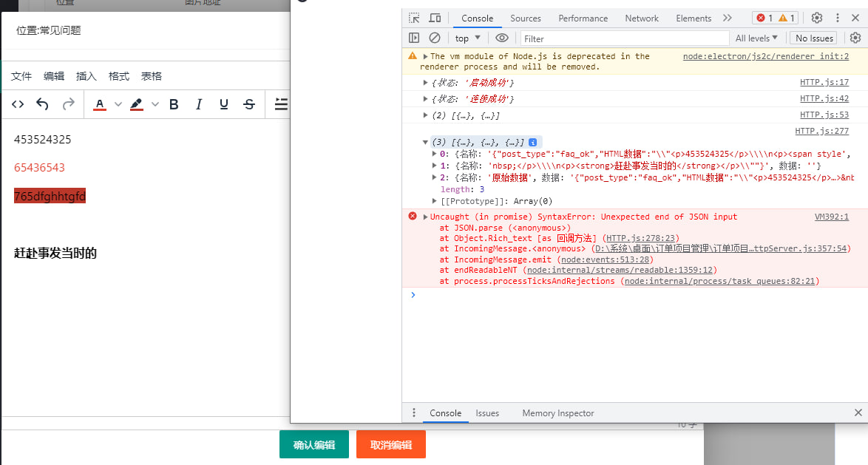Close the DevTools panel
The width and height of the screenshot is (868, 465).
pos(855,18)
